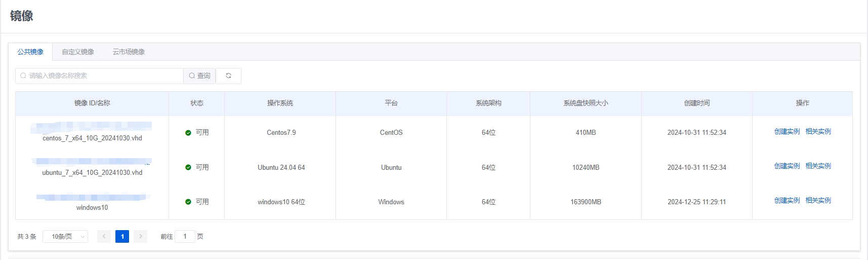Screen dimensions: 868x260
Task: Click 相关实例 for the windows10 image
Action: pos(818,201)
